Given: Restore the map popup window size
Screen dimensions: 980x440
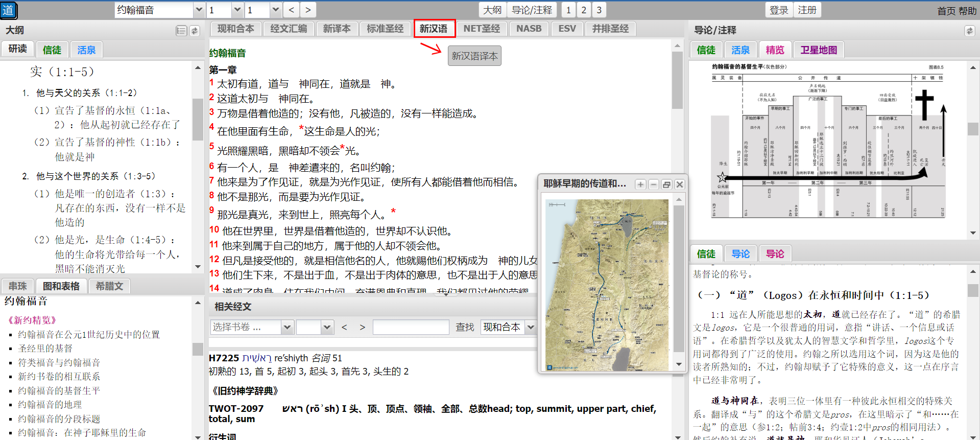Looking at the screenshot, I should 666,184.
